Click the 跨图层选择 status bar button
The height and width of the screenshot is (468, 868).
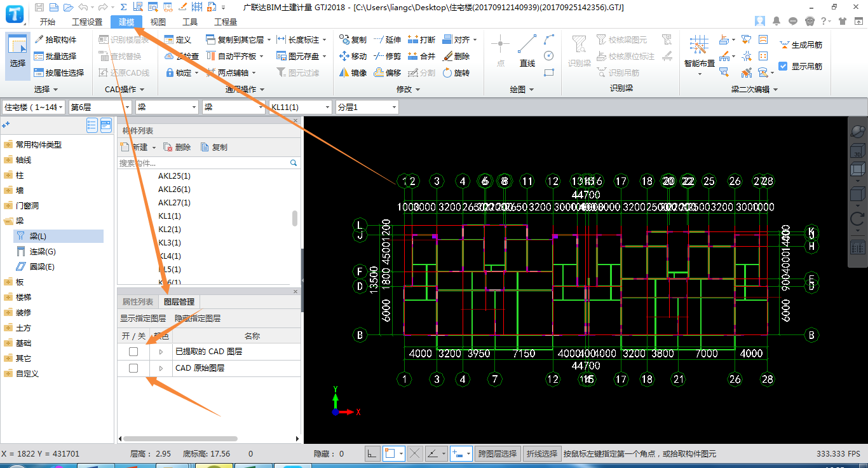498,453
